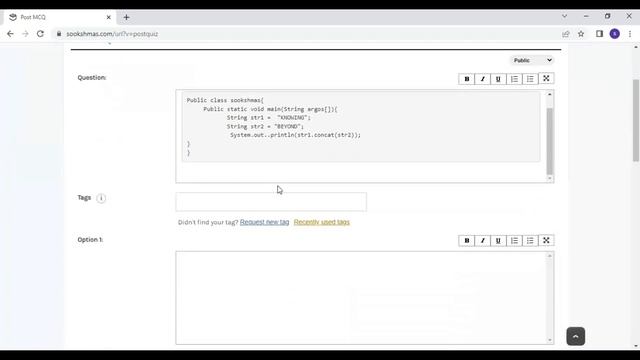640x360 pixels.
Task: Click the 'Tags' label text
Action: (x=84, y=198)
